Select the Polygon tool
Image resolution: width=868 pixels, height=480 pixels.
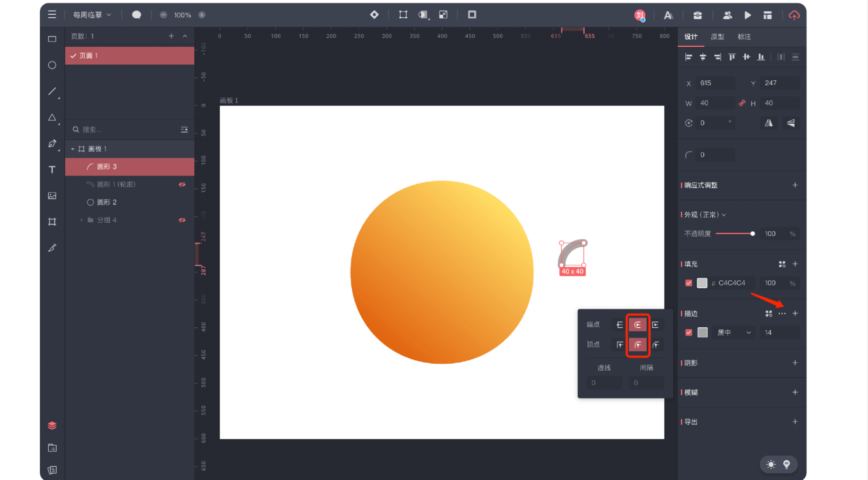[52, 118]
